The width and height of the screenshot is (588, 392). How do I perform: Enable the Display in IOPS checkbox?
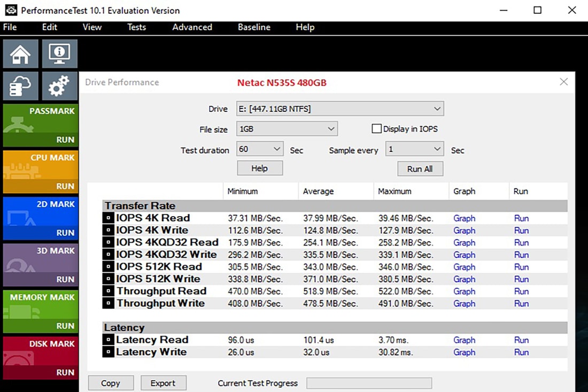tap(376, 129)
